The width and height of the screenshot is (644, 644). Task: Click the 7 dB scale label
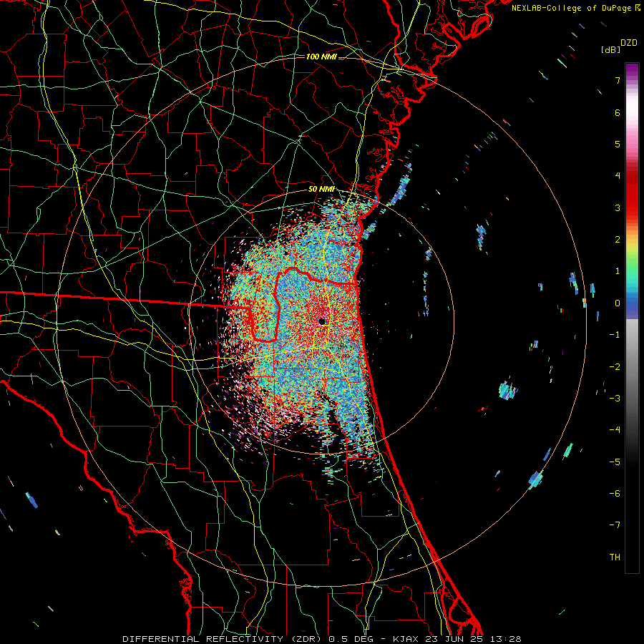coord(618,80)
